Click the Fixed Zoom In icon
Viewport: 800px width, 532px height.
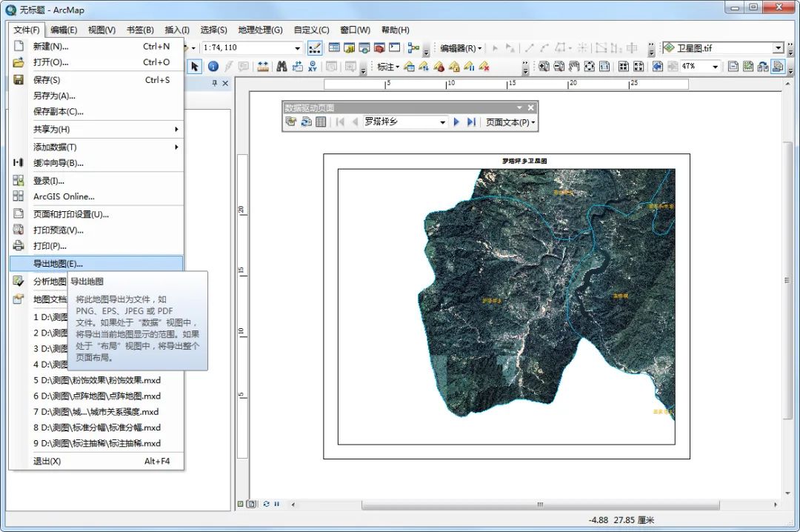click(624, 65)
